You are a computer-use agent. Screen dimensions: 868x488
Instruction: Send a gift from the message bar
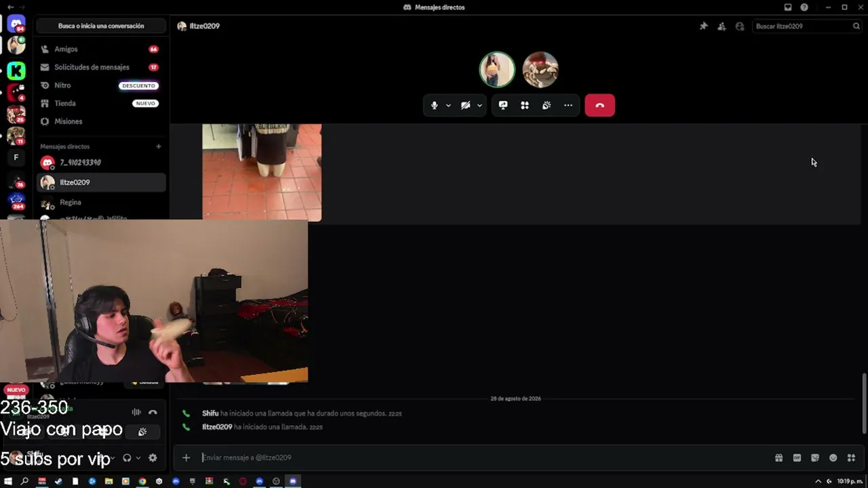coord(779,457)
